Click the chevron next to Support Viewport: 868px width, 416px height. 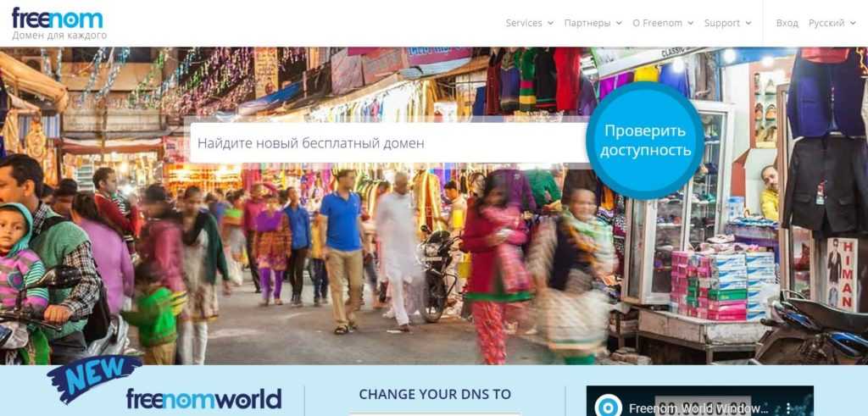(x=748, y=23)
